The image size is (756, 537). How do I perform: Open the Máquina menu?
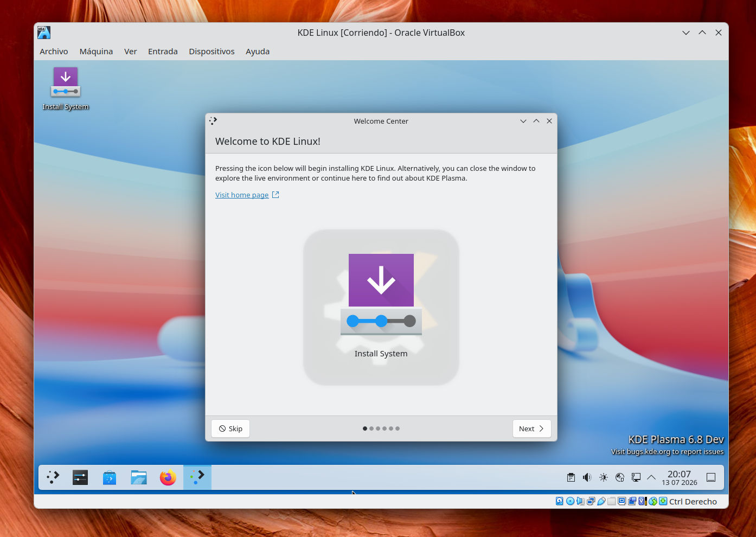96,52
